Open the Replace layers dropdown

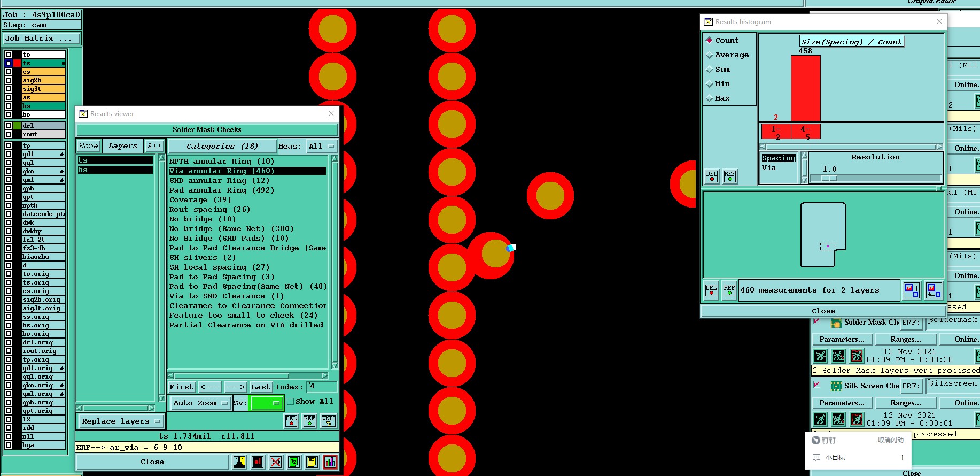click(x=121, y=421)
